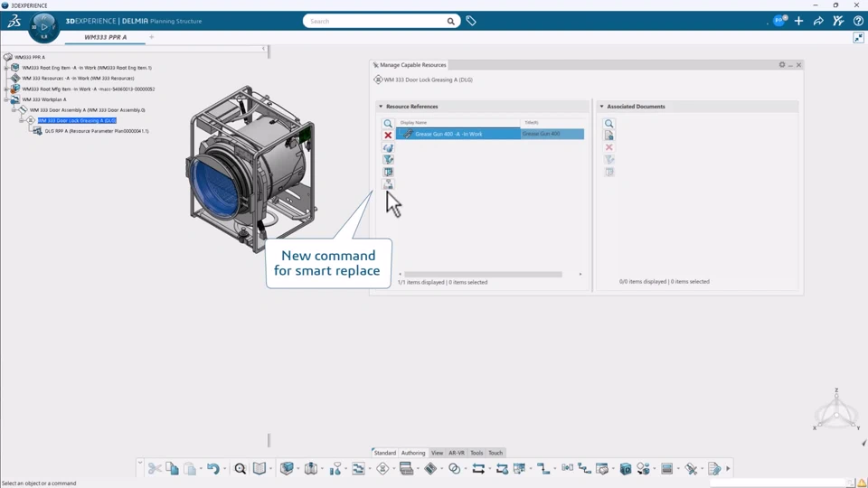Click the Cut scissors icon in bottom toolbar
This screenshot has height=488, width=868.
(x=155, y=469)
